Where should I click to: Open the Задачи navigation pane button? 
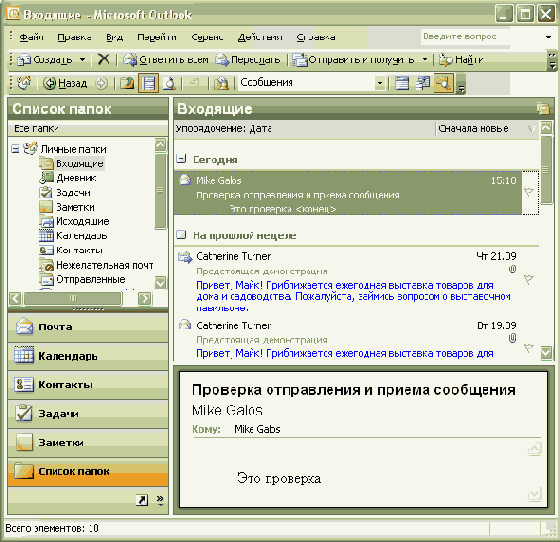tap(88, 414)
